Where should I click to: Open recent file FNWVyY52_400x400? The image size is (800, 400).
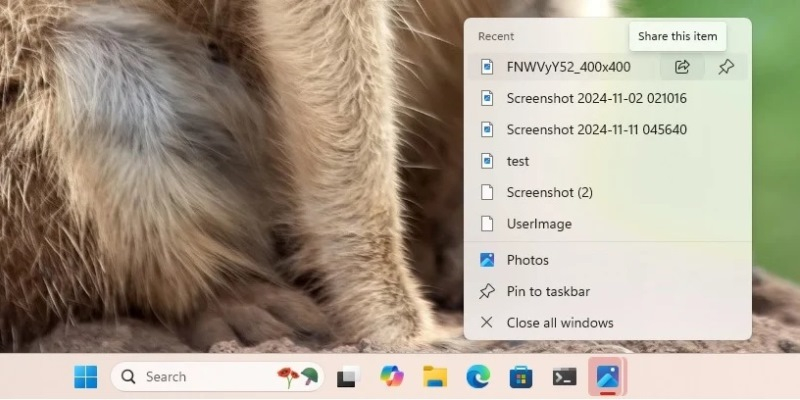[x=568, y=67]
